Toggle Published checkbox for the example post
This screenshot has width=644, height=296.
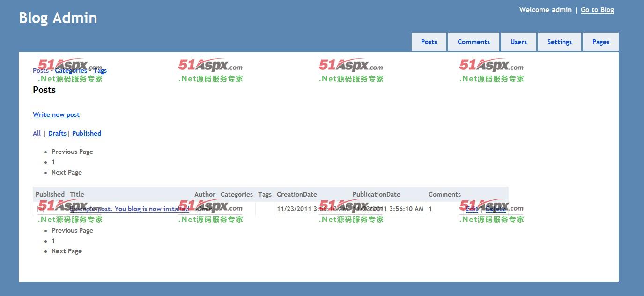[41, 209]
